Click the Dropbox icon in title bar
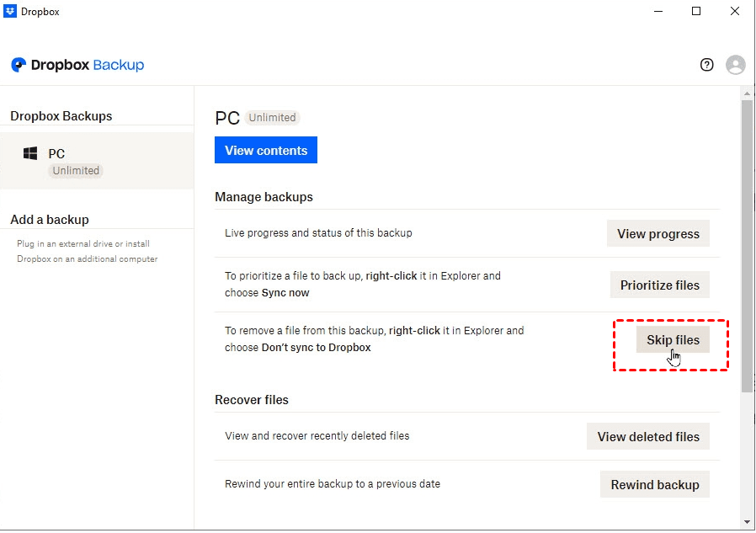The image size is (756, 533). 10,12
